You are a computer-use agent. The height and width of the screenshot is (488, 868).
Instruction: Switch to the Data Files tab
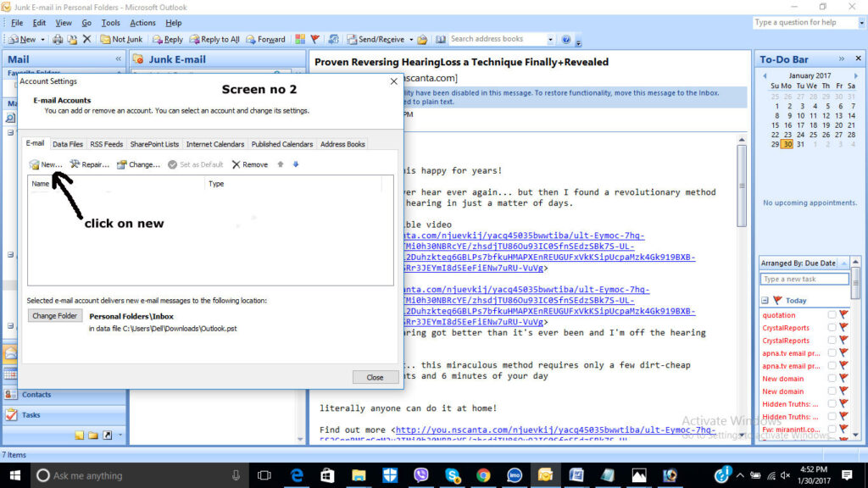(68, 144)
